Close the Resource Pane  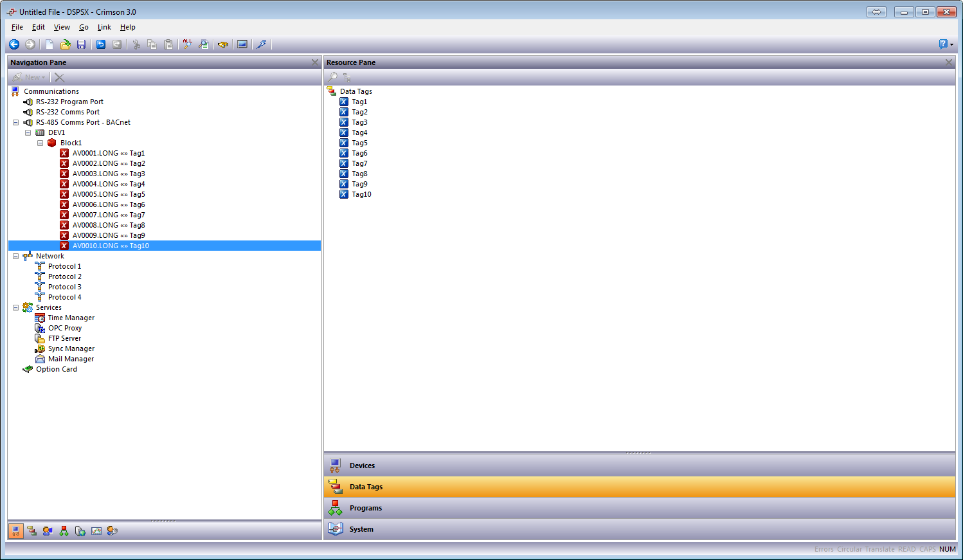[x=949, y=62]
